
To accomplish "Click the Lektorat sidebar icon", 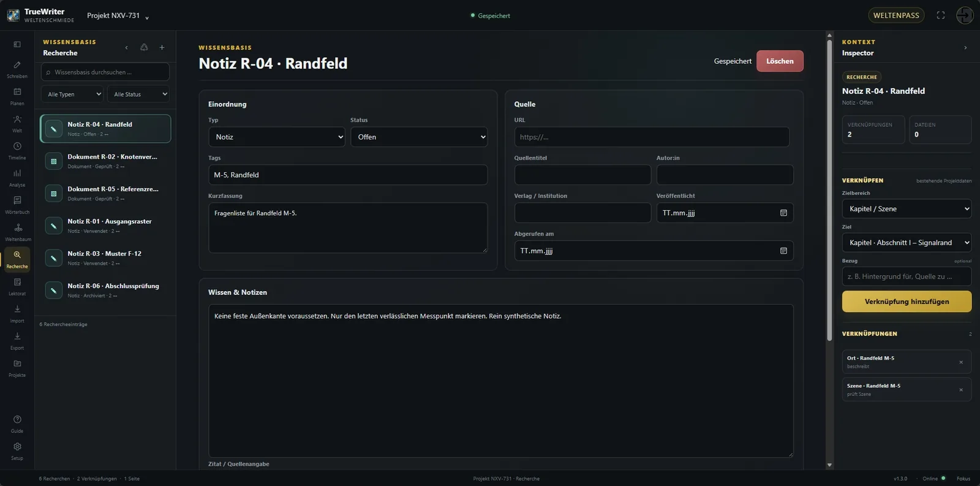I will click(17, 287).
